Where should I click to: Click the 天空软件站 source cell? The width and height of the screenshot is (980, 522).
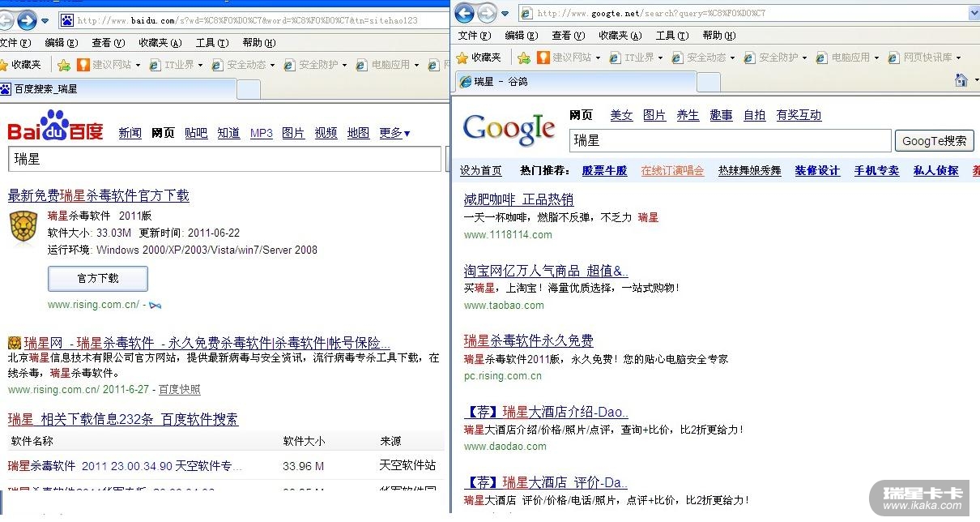tap(407, 466)
